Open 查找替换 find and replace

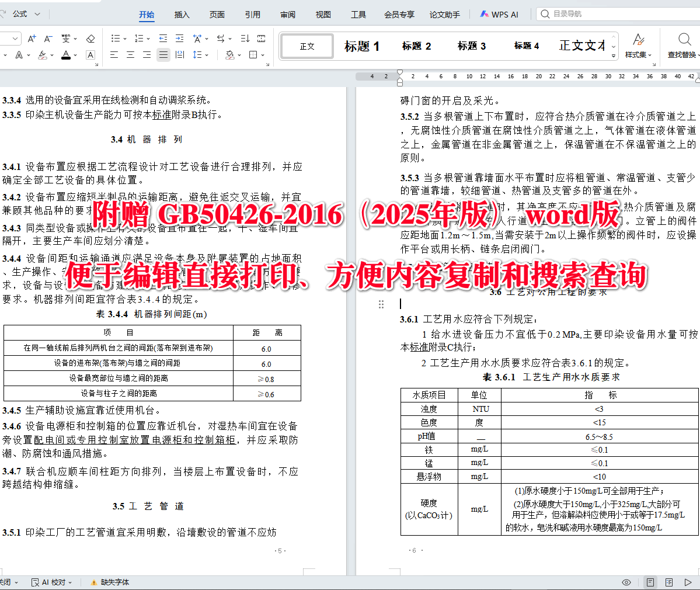(x=683, y=46)
